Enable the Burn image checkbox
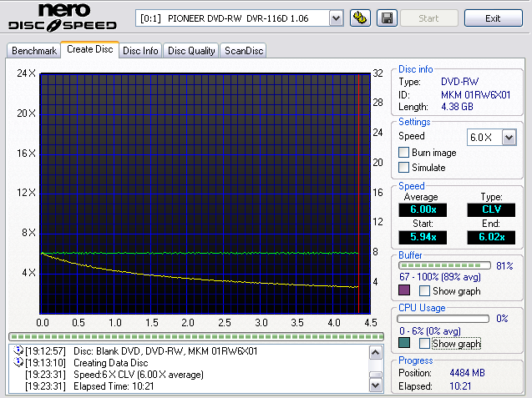The height and width of the screenshot is (398, 532). [x=404, y=153]
